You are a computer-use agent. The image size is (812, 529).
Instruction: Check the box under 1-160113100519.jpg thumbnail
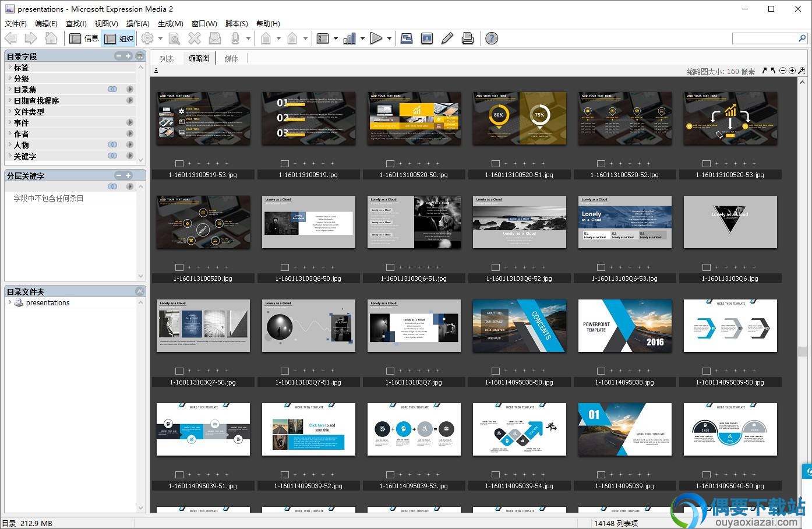click(285, 164)
